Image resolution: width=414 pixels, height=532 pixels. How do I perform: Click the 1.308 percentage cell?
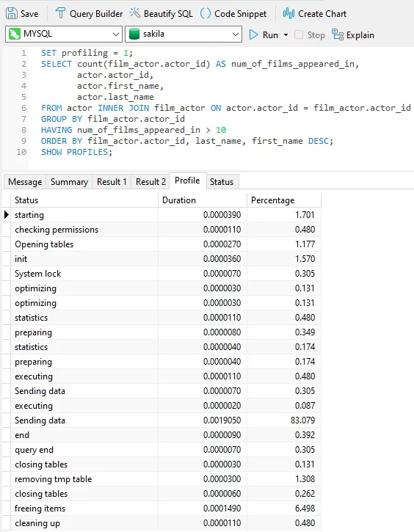pos(283,479)
